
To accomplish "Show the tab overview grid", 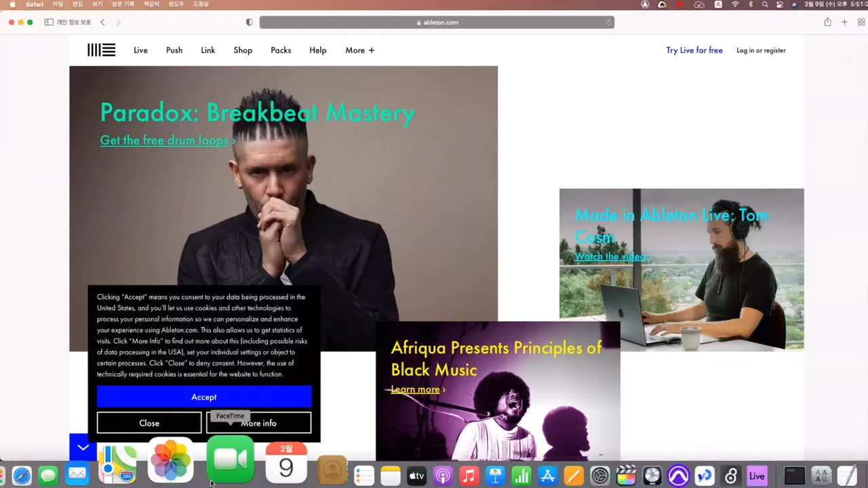I will 861,22.
